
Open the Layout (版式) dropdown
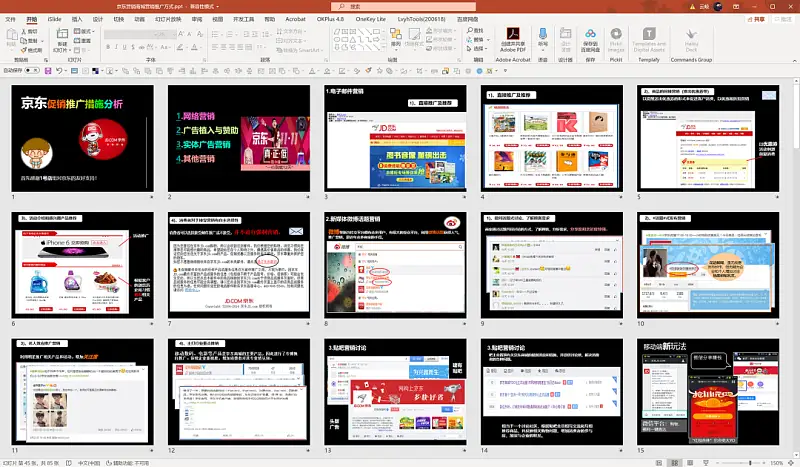click(84, 32)
